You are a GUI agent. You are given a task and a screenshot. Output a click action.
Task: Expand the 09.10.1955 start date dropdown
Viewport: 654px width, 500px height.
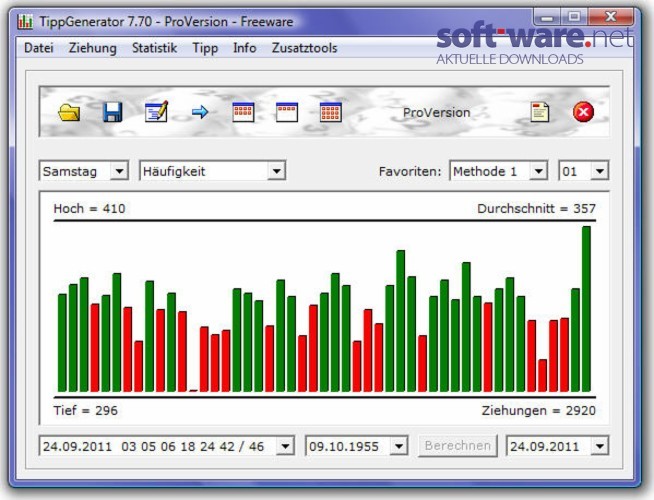(399, 446)
